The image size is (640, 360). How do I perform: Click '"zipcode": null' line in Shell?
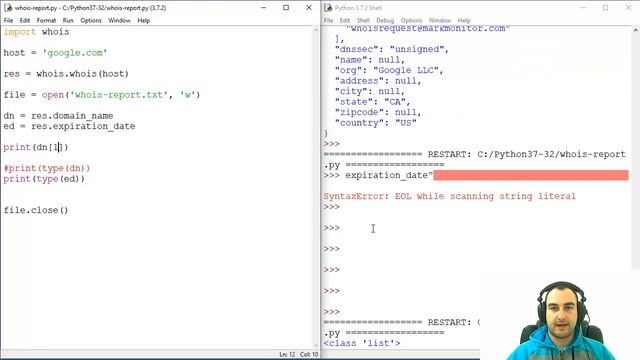pos(378,112)
